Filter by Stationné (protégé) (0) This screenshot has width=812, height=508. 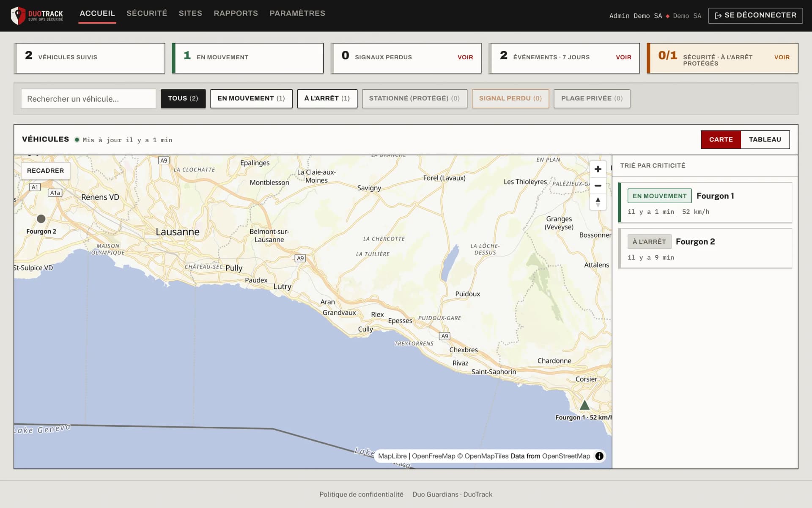(414, 99)
